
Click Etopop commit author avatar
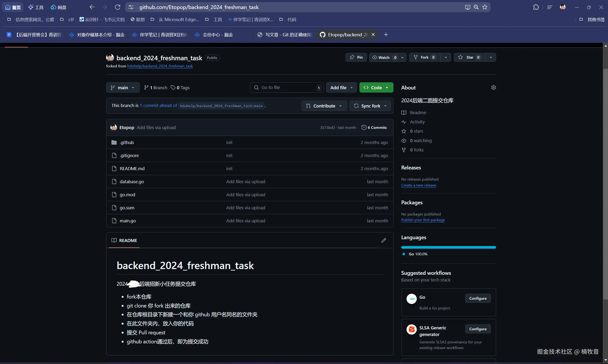click(x=114, y=128)
